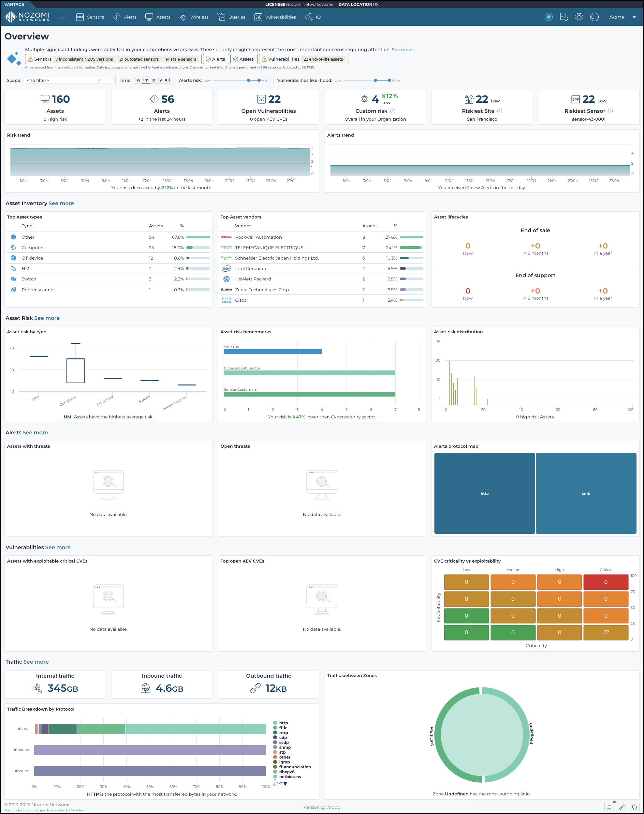Go to the Assets navigation item

point(158,17)
